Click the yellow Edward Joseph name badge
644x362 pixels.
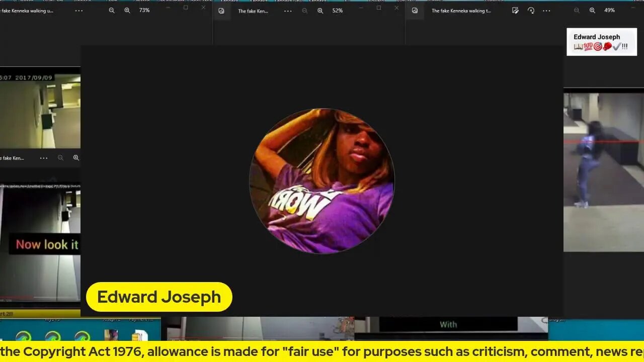tap(159, 297)
